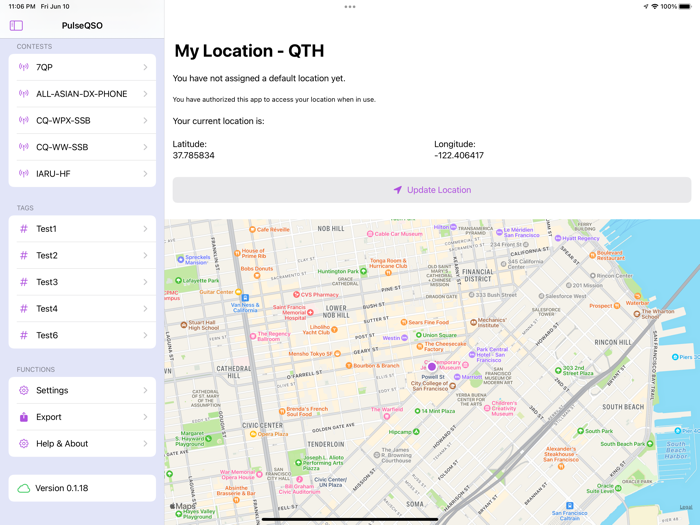Click the My Location - QTH heading
This screenshot has width=700, height=525.
[249, 51]
